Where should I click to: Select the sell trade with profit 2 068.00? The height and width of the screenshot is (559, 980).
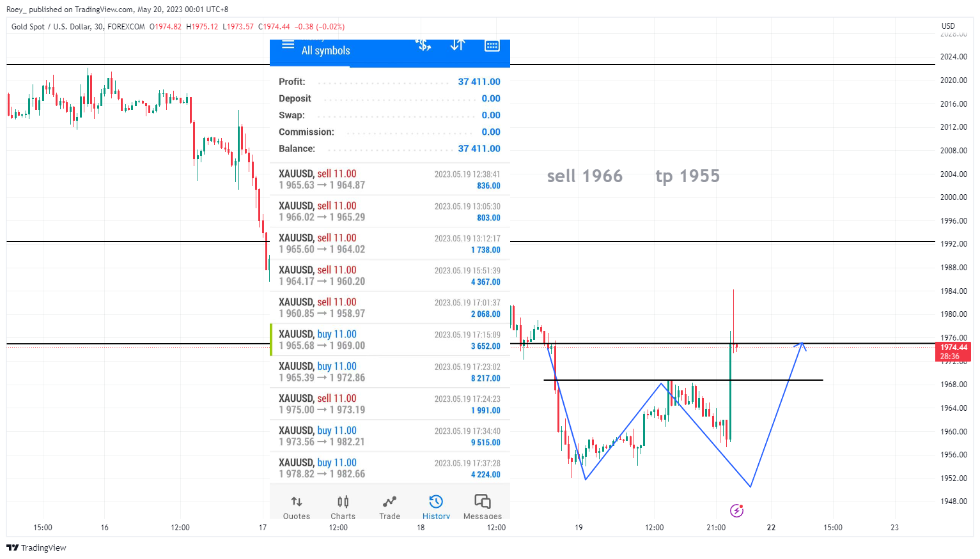point(390,308)
